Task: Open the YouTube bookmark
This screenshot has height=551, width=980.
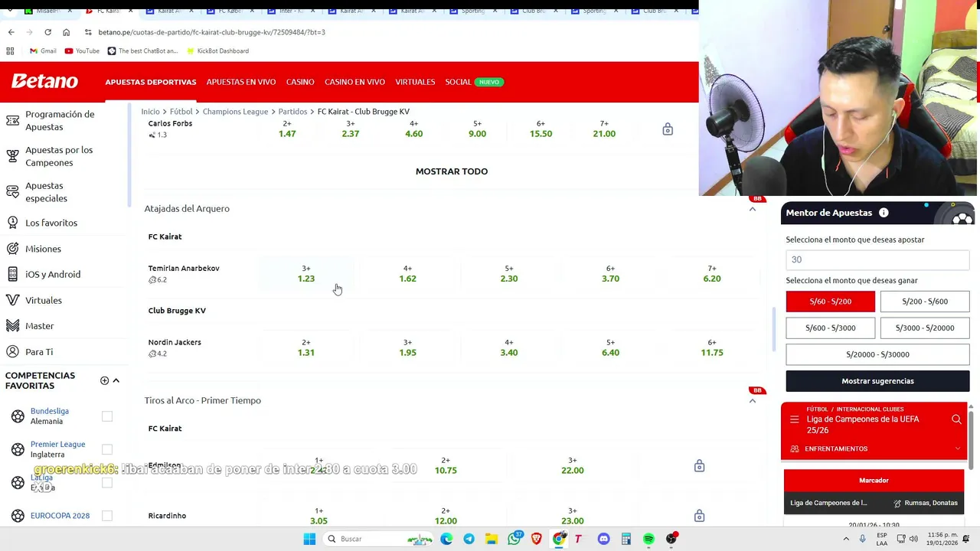Action: coord(82,51)
